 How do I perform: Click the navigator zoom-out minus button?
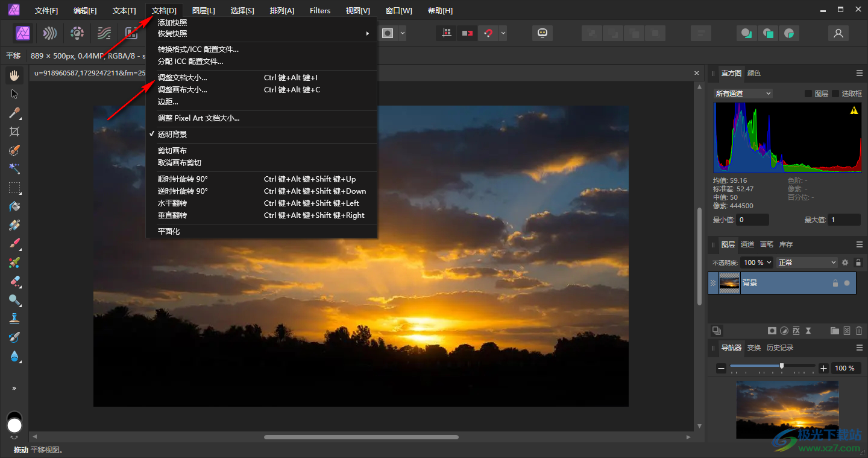(721, 368)
